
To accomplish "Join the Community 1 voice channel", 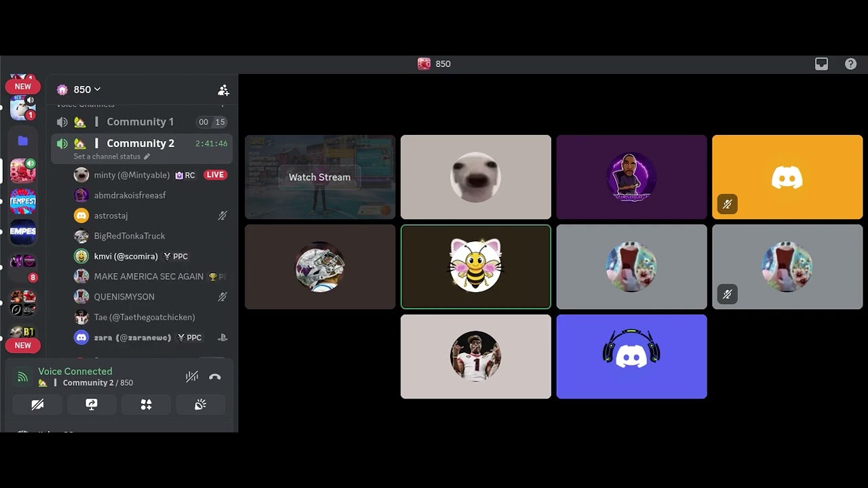I will tap(142, 122).
